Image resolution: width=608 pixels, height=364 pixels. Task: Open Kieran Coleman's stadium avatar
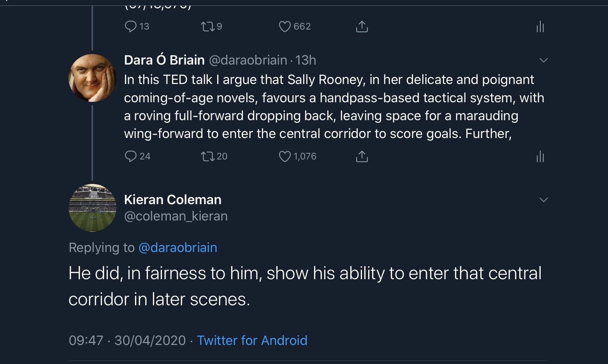tap(92, 208)
